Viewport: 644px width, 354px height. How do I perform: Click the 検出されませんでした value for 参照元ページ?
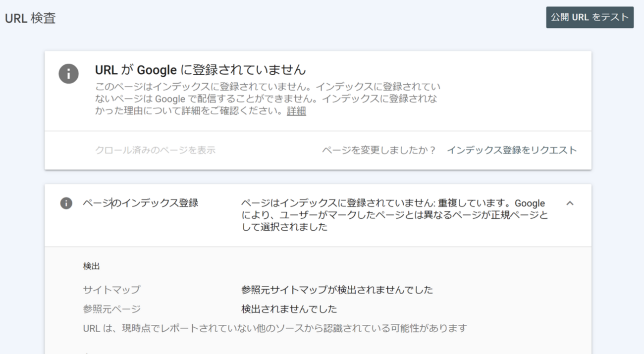point(289,309)
